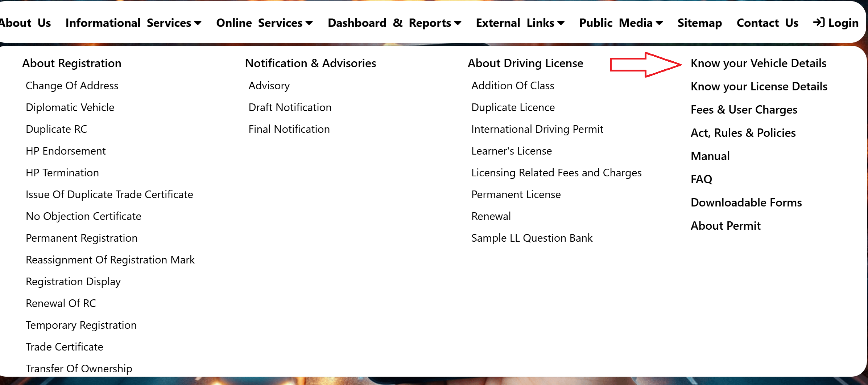Select International Driving Permit
Image resolution: width=868 pixels, height=385 pixels.
(x=537, y=129)
